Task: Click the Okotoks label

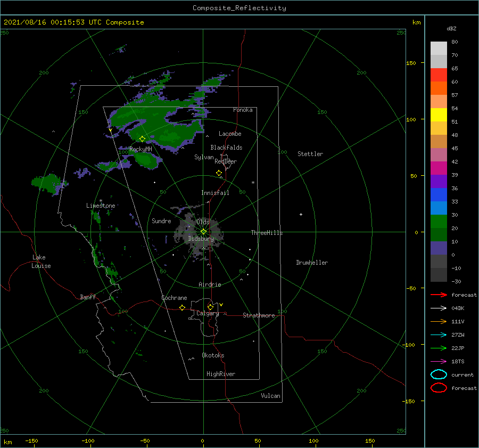Action: (x=213, y=355)
